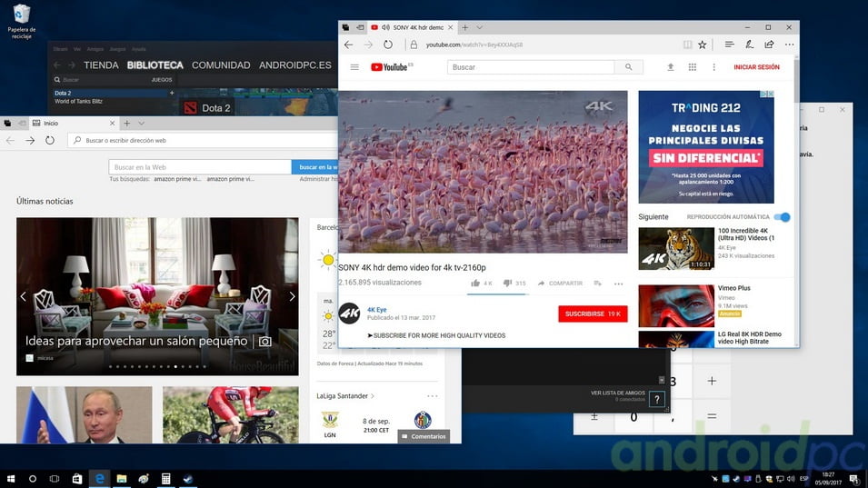Click plus icon next to Dota 2
This screenshot has width=868, height=488.
(172, 93)
